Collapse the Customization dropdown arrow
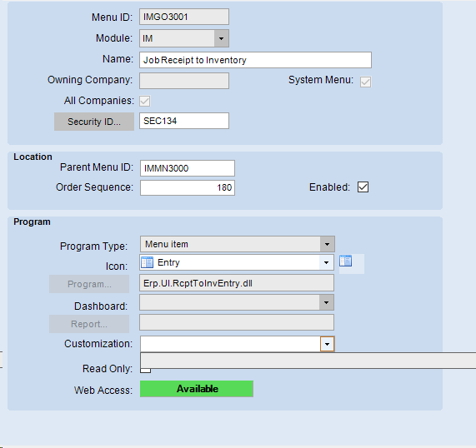This screenshot has width=476, height=448. (x=327, y=344)
